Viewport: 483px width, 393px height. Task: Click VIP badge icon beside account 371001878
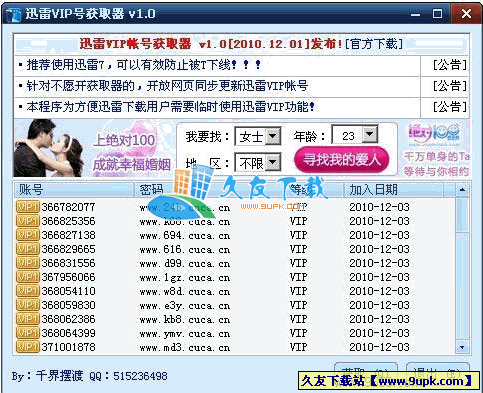(x=28, y=347)
